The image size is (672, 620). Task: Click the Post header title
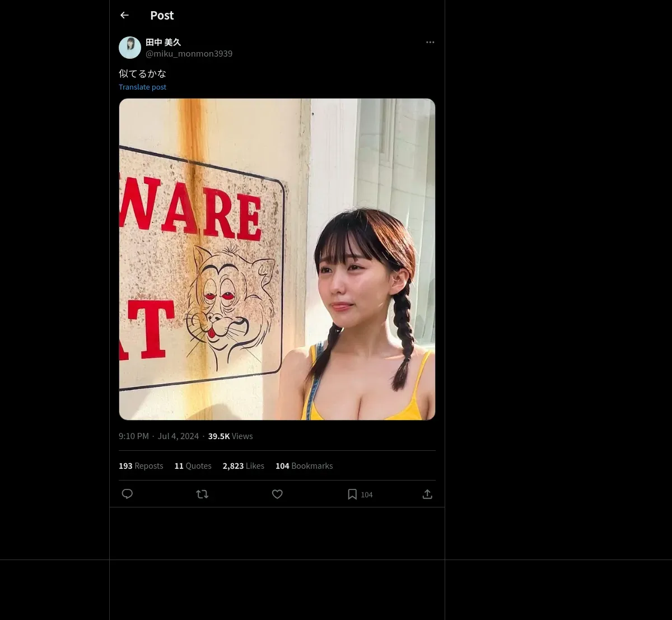162,15
